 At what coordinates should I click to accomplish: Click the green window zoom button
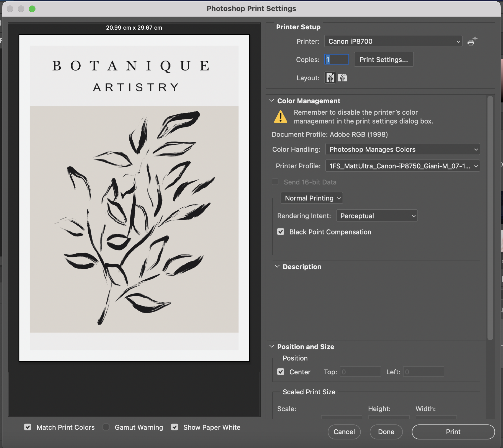32,9
